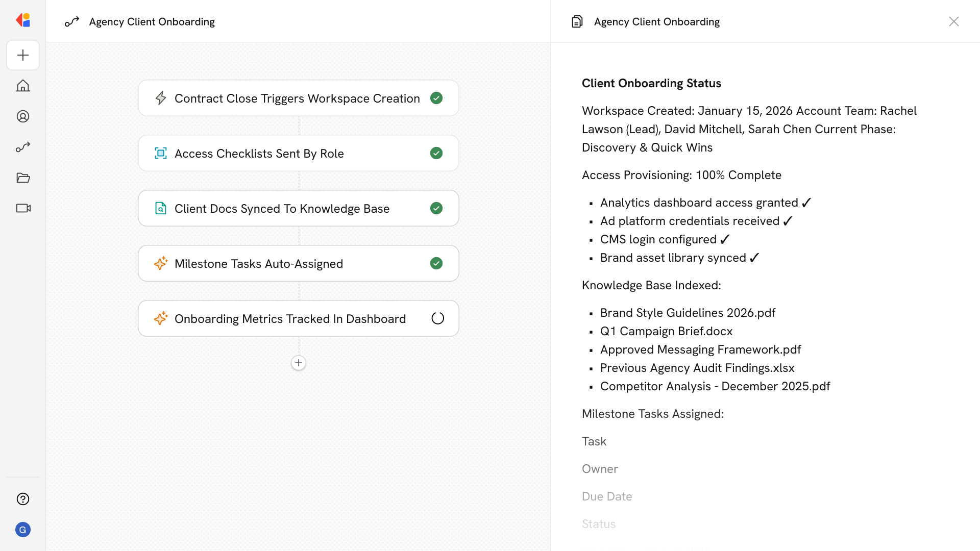
Task: Click the plus button in sidebar
Action: pos(23,55)
